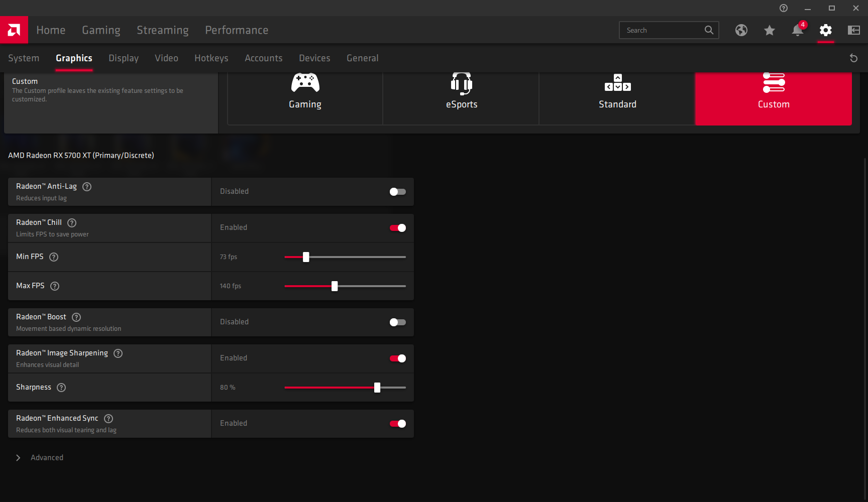The height and width of the screenshot is (502, 868).
Task: Switch to the Display tab
Action: point(124,58)
